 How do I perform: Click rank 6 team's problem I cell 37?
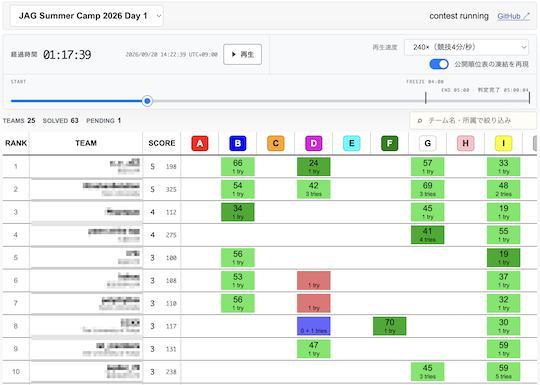[x=503, y=281]
